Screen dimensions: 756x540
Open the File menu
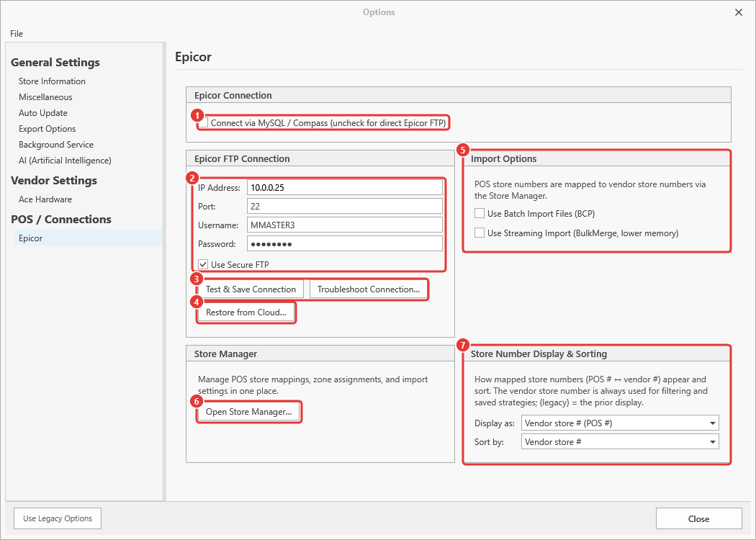(17, 34)
